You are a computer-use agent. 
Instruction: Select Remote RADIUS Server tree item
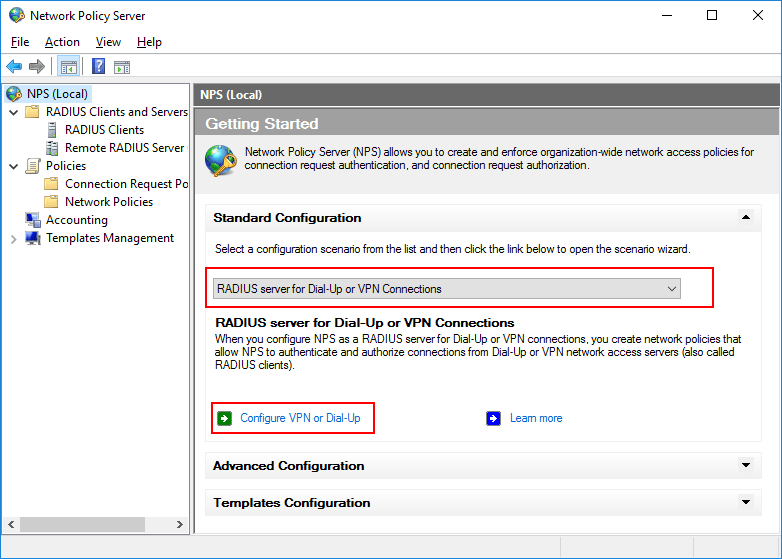coord(125,148)
